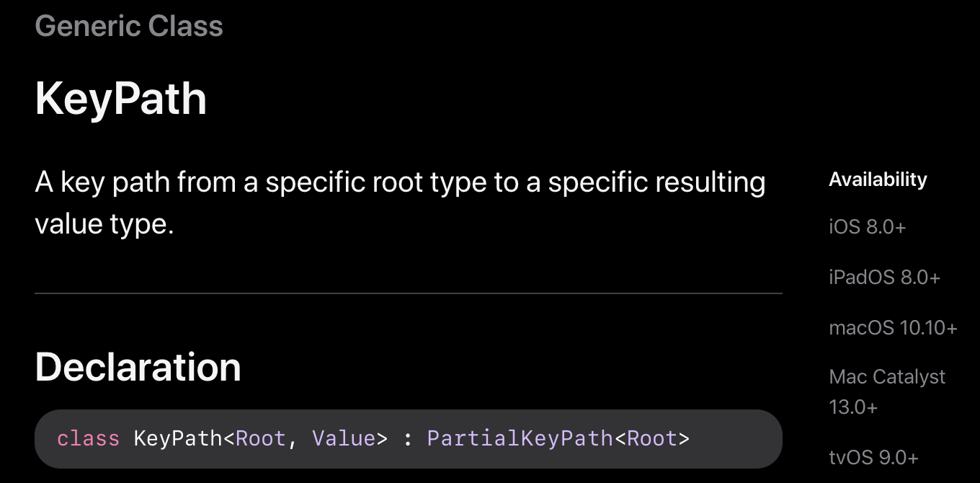Select the iPadOS 8.0+ availability entry
Viewport: 980px width, 483px height.
pos(884,278)
